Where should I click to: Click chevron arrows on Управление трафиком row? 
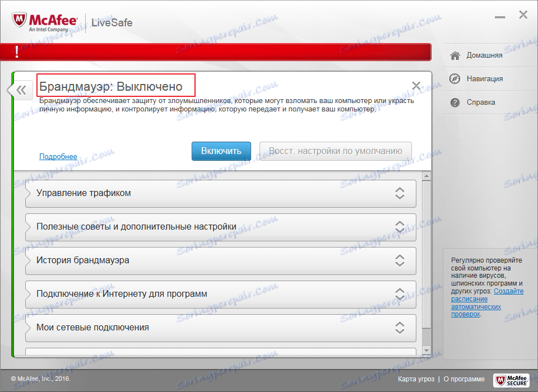pyautogui.click(x=400, y=193)
